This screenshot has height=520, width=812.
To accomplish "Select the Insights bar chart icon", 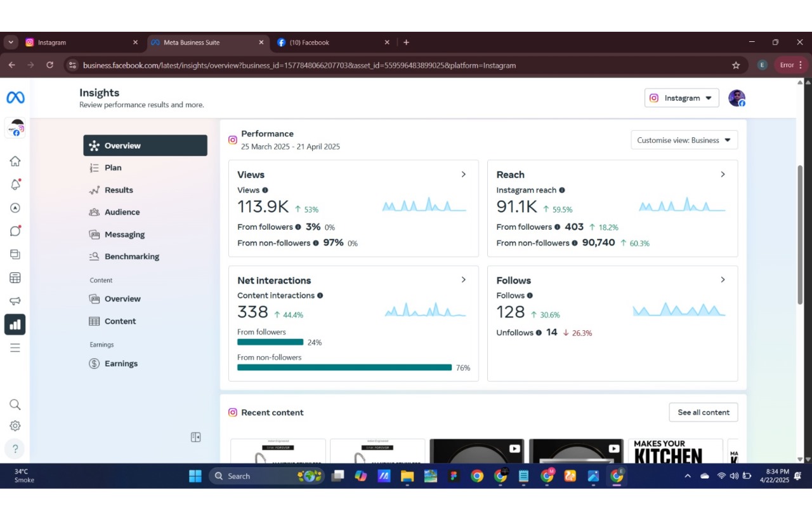I will (15, 324).
